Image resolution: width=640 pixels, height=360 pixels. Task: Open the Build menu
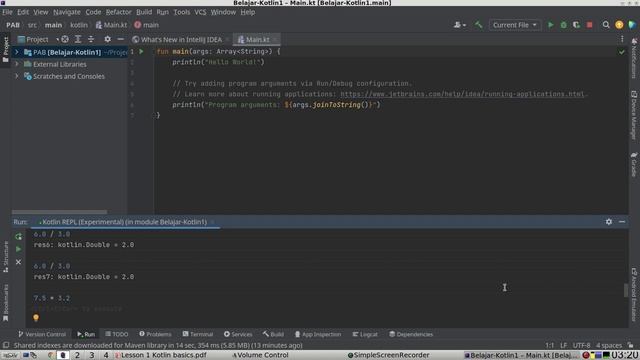point(144,12)
